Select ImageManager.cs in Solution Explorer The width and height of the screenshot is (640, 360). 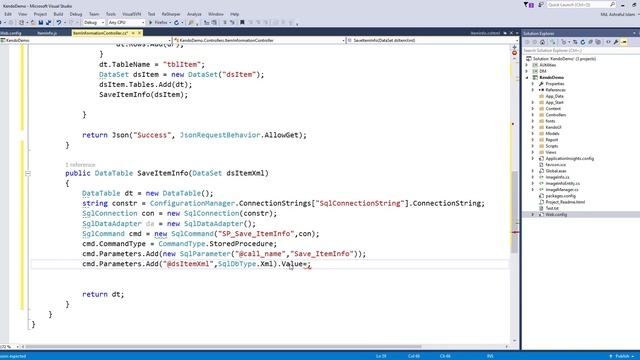[x=562, y=190]
